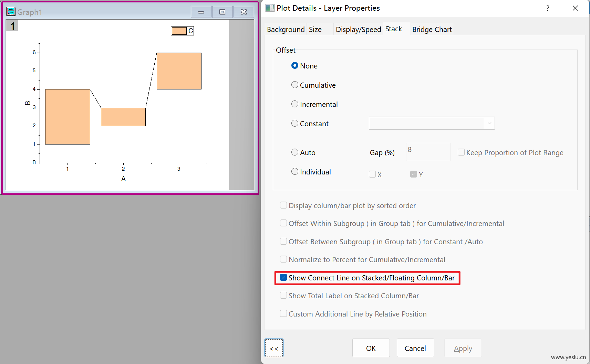Close the Graph1 window
Viewport: 590px width, 364px height.
click(x=244, y=12)
